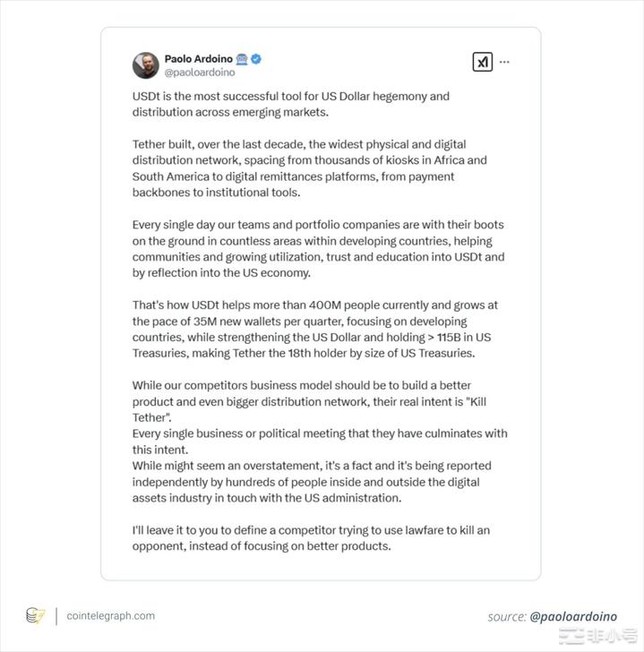Viewport: 644px width, 652px height.
Task: Click the "Every single day our teams" paragraph
Action: [319, 249]
